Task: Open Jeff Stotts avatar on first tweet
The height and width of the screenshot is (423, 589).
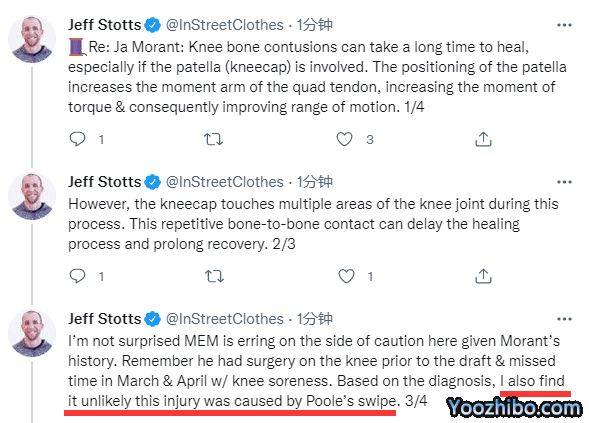Action: coord(32,39)
